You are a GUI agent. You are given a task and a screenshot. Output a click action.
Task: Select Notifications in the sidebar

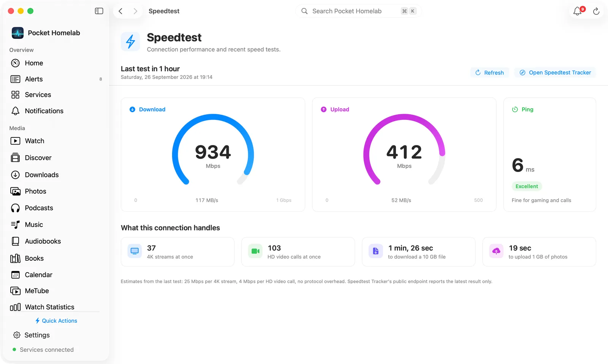(x=56, y=111)
